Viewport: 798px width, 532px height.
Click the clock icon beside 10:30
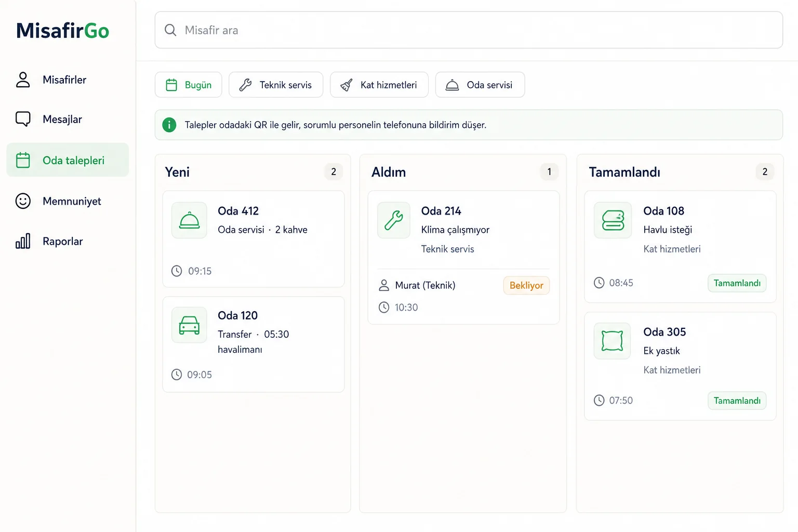point(384,307)
